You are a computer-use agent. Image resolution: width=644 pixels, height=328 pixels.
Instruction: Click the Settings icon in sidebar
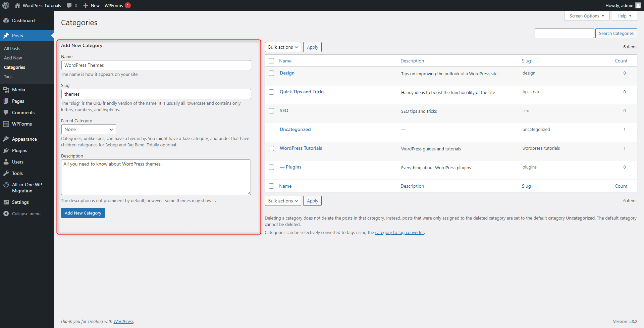click(6, 202)
